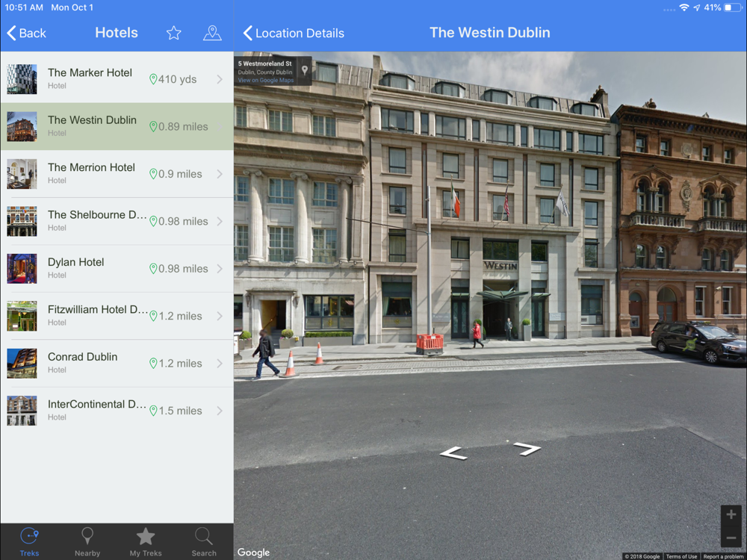Tap the location services arrow in status bar
The width and height of the screenshot is (747, 560).
tap(697, 7)
